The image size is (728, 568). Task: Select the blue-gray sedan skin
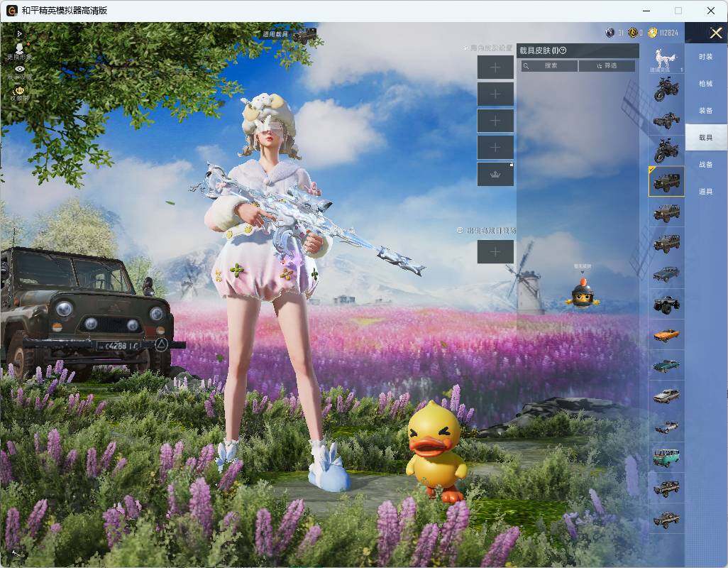pyautogui.click(x=666, y=273)
